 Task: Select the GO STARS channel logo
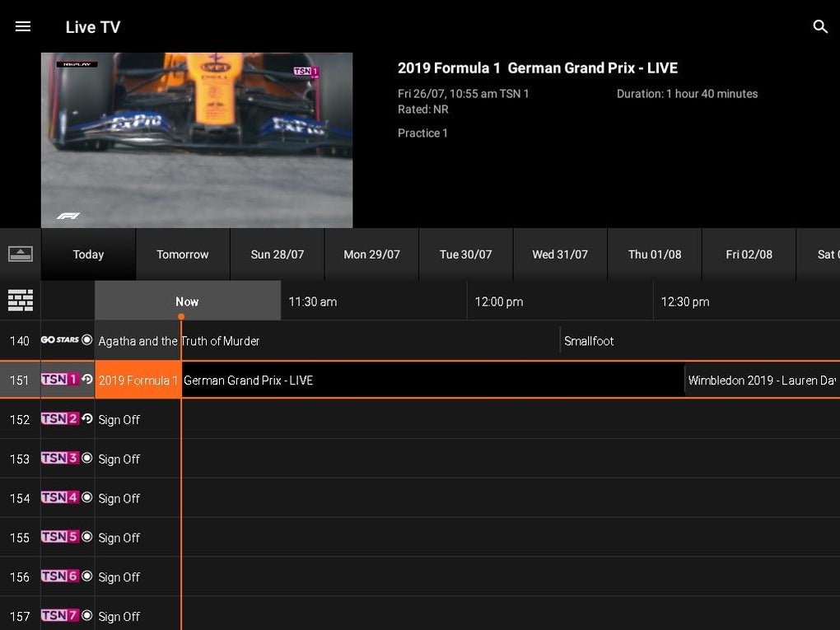click(x=58, y=341)
